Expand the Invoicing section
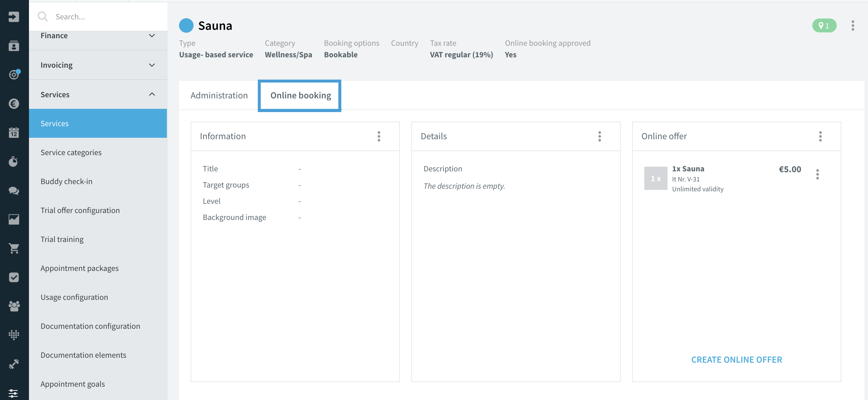The image size is (868, 400). pyautogui.click(x=98, y=65)
